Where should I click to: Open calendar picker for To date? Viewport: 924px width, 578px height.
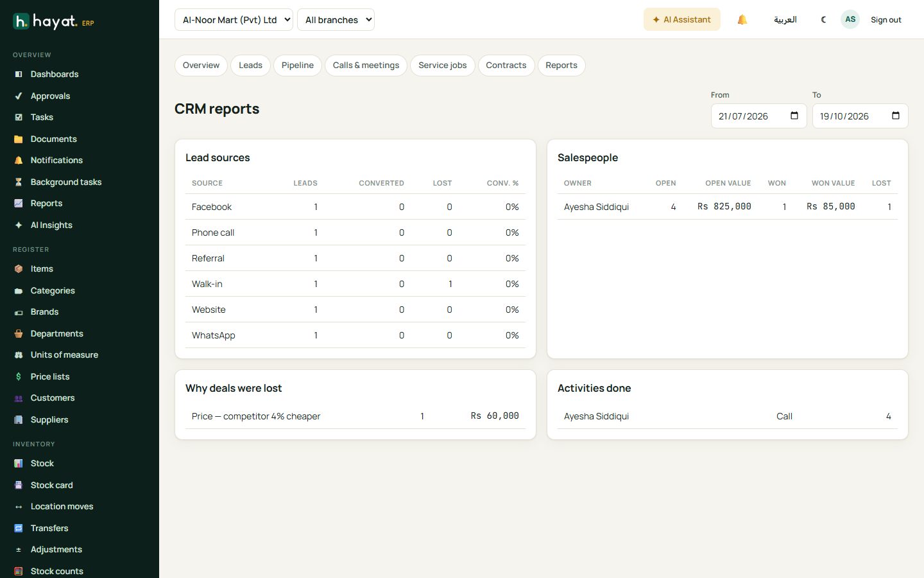[x=896, y=116]
